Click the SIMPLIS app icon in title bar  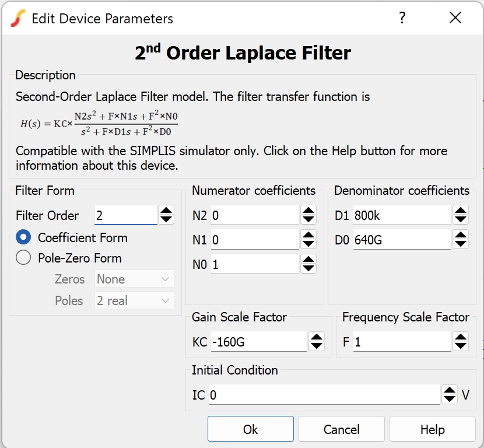point(18,18)
